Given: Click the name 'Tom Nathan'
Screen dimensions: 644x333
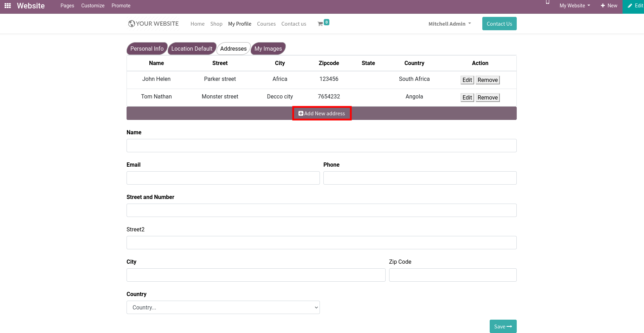Looking at the screenshot, I should [x=156, y=97].
